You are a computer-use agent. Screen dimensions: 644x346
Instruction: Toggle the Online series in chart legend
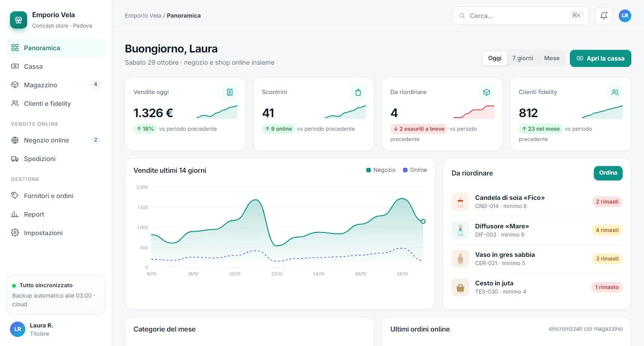point(415,170)
